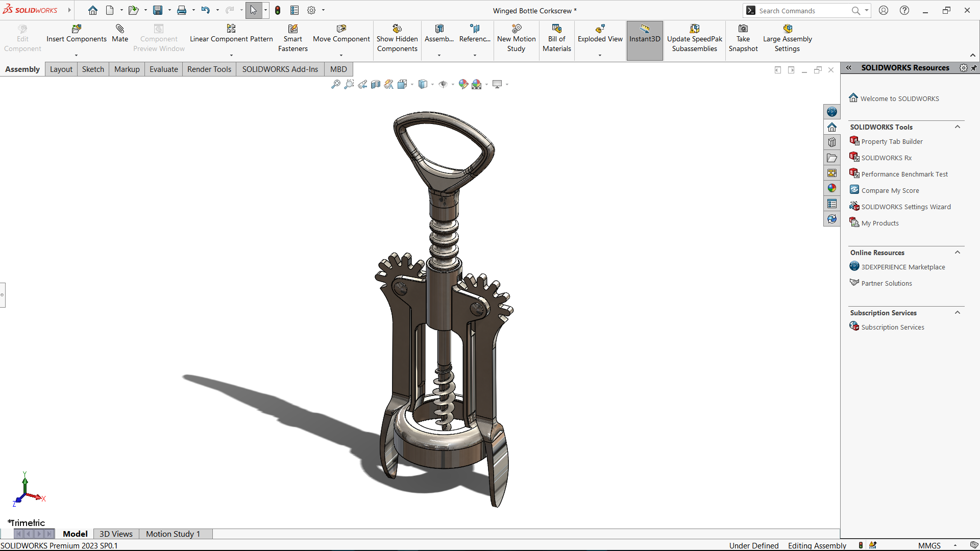Expand Linear Component Pattern dropdown arrow
This screenshot has width=980, height=551.
pyautogui.click(x=231, y=55)
